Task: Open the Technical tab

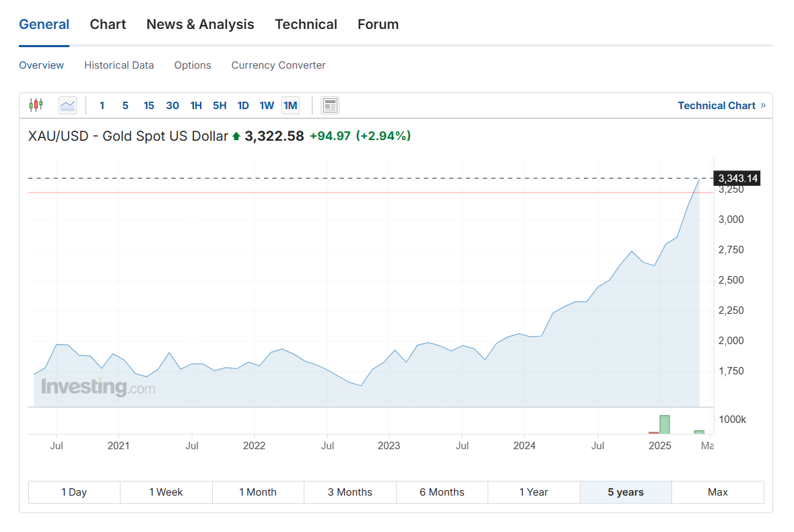Action: (306, 24)
